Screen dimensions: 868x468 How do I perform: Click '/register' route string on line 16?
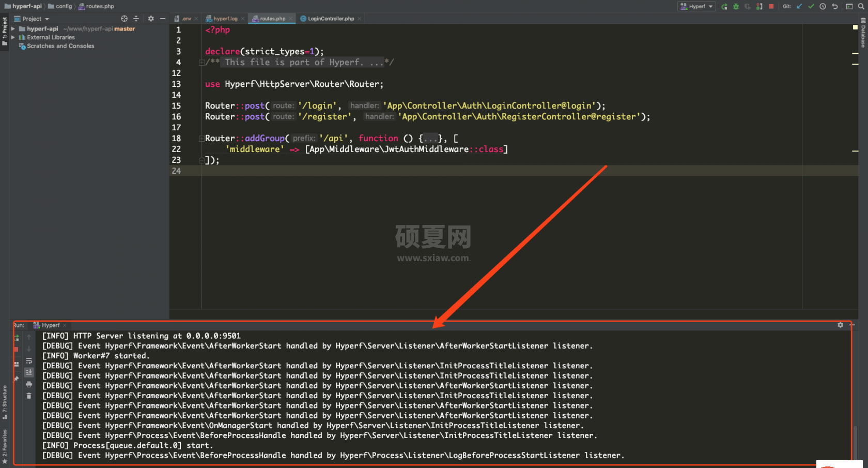coord(325,117)
